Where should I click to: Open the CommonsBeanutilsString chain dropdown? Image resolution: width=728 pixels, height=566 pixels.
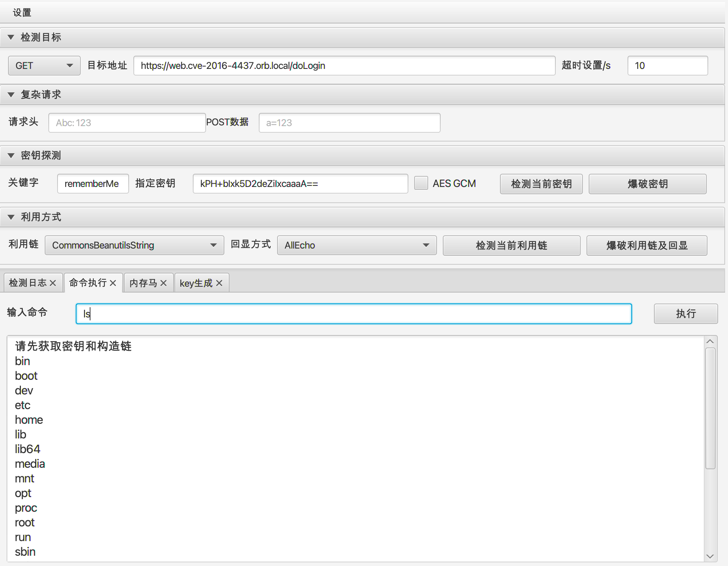(135, 245)
